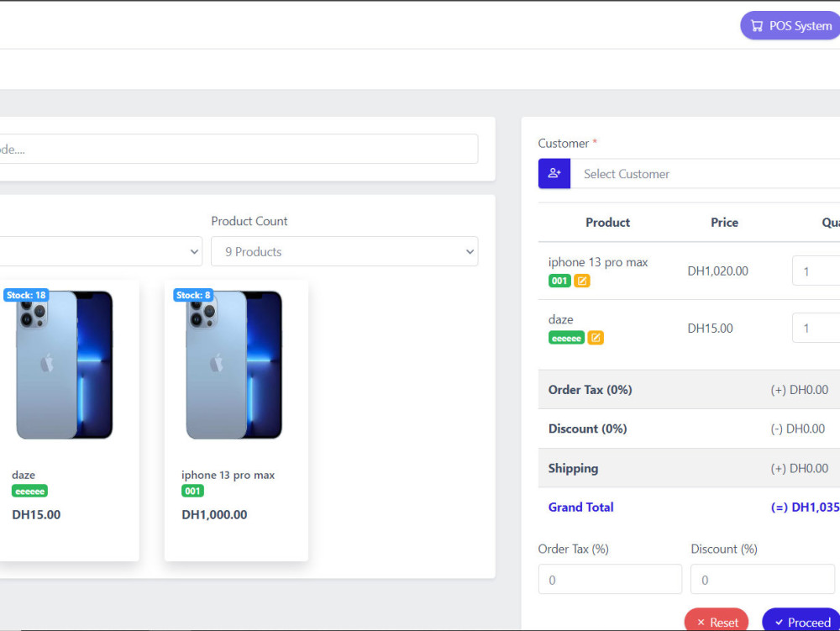
Task: Click the Stock: 18 badge
Action: click(26, 295)
